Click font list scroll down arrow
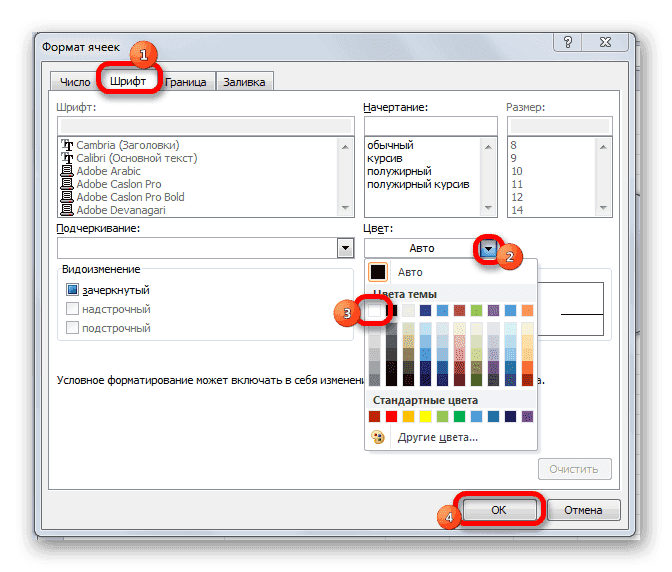This screenshot has height=572, width=672. [345, 208]
